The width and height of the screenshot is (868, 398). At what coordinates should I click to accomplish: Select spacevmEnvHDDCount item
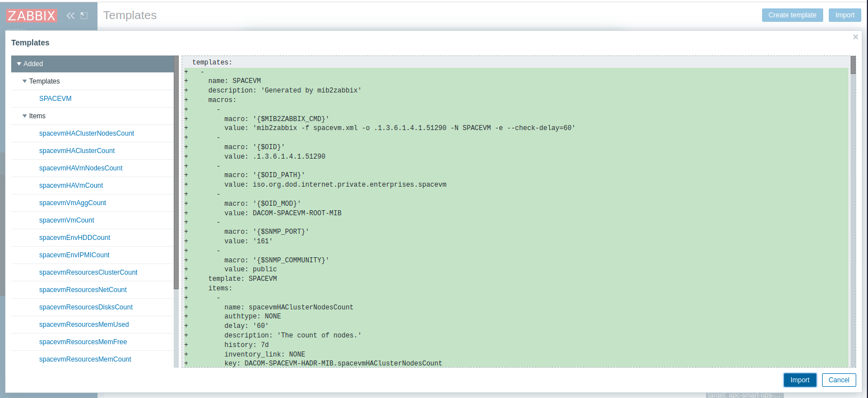pos(75,238)
